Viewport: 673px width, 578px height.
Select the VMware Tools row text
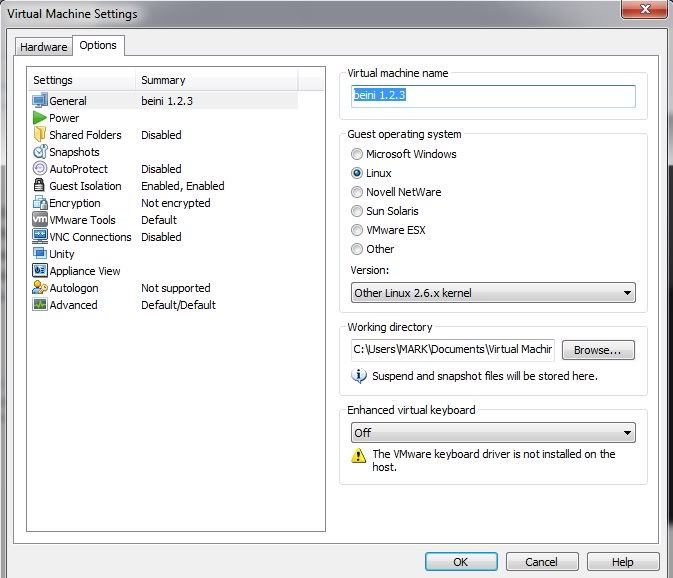tap(82, 220)
